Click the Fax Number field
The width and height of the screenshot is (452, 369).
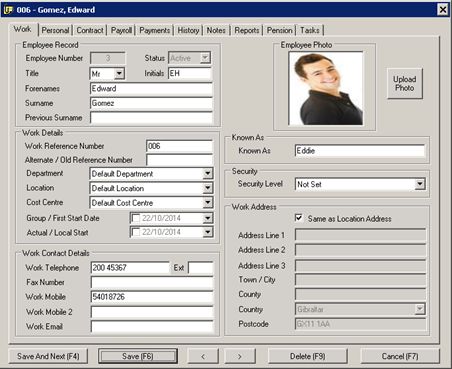(x=152, y=282)
